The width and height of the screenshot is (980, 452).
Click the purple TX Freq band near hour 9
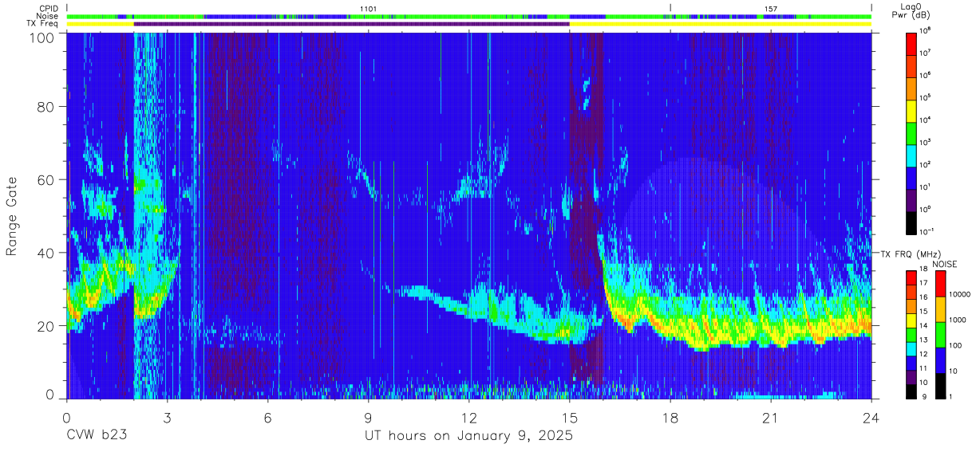(352, 24)
